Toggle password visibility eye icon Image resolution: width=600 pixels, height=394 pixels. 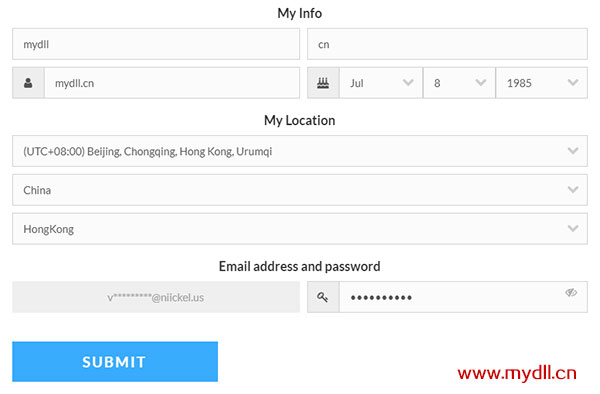[x=571, y=293]
